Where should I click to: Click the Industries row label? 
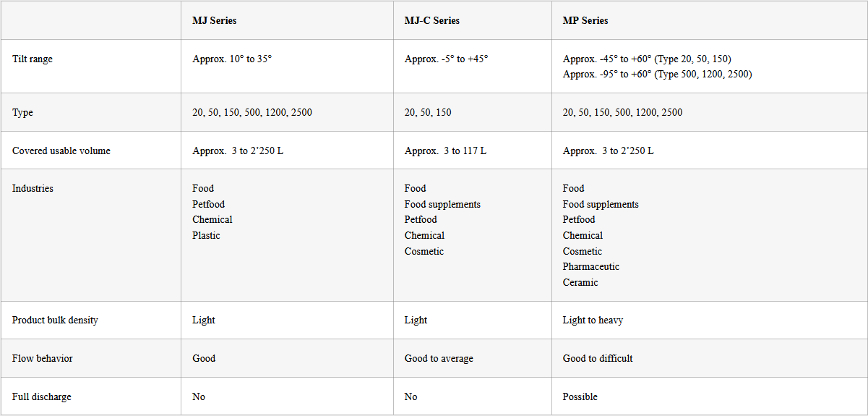33,188
